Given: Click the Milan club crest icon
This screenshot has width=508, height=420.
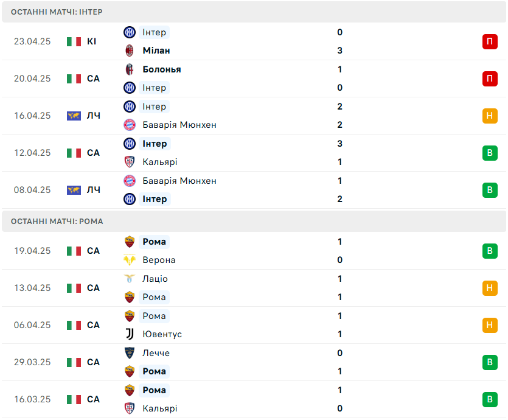Looking at the screenshot, I should click(129, 51).
